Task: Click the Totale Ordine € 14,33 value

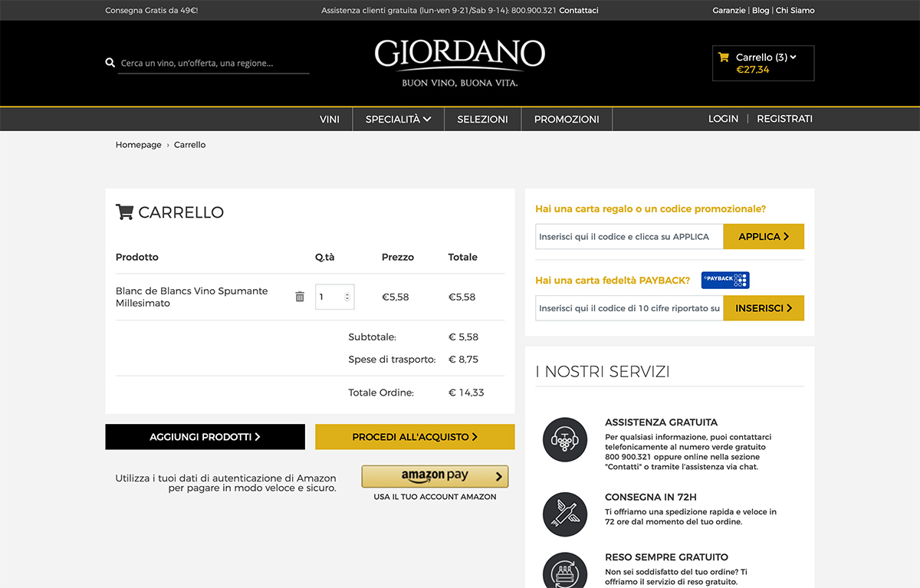Action: pyautogui.click(x=466, y=393)
